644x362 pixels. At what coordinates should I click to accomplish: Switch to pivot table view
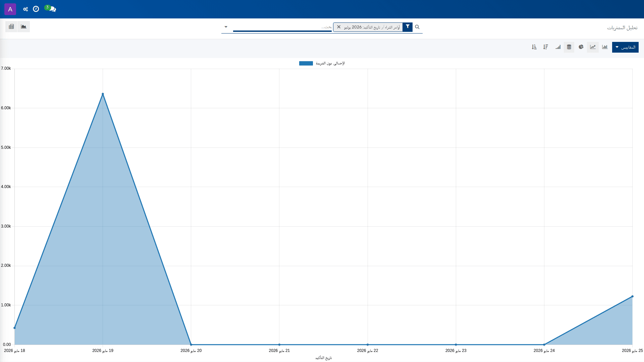[11, 26]
